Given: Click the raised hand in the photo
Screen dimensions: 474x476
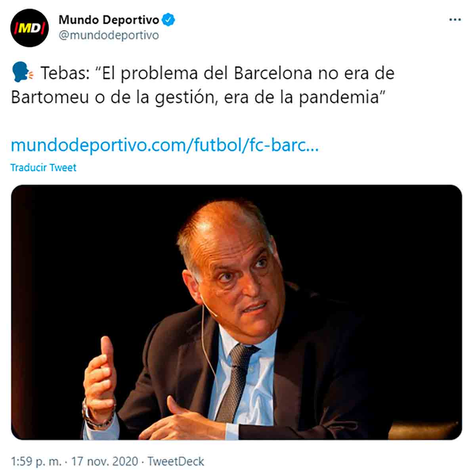Looking at the screenshot, I should [99, 377].
